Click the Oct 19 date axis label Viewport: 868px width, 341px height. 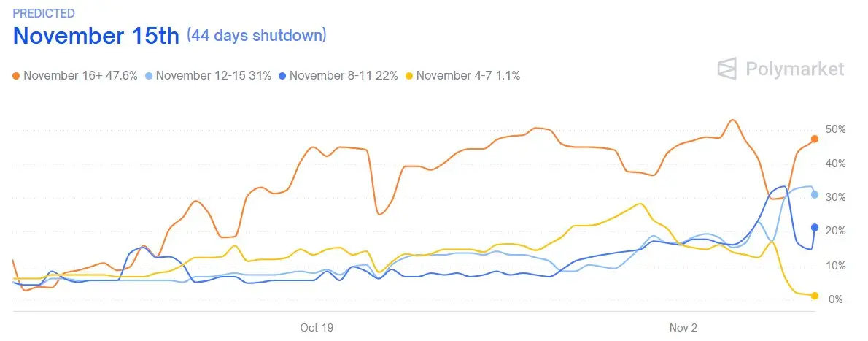click(317, 328)
